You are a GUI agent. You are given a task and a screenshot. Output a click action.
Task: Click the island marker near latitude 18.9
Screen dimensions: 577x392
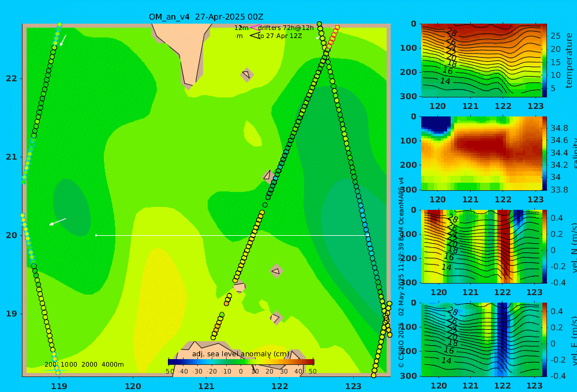(276, 318)
